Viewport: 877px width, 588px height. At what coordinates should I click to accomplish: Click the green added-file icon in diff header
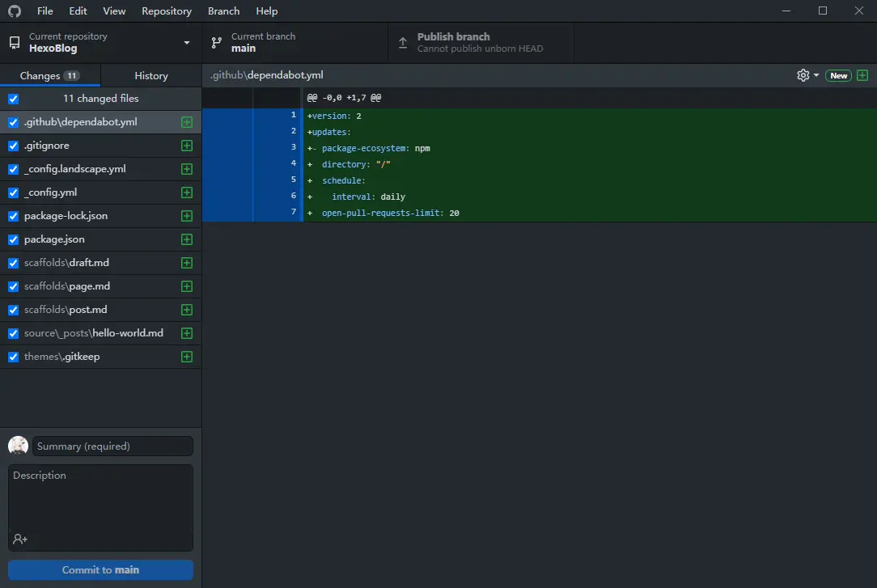(x=862, y=75)
